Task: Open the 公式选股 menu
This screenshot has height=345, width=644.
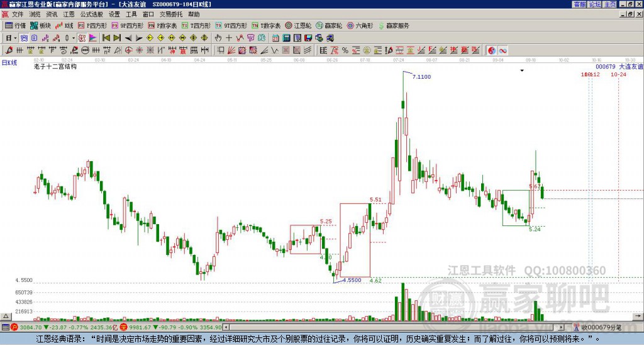Action: 91,14
